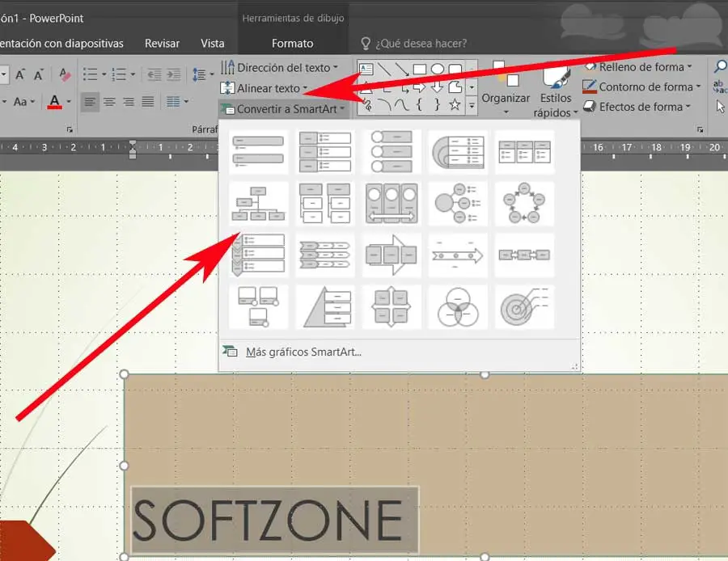Screen dimensions: 728x561
Task: Choose the Pyramid List SmartArt layout
Action: (x=325, y=307)
